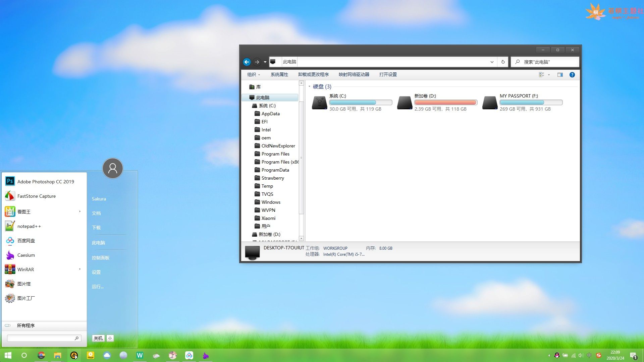Click the 关机 button
The width and height of the screenshot is (644, 362).
click(98, 338)
